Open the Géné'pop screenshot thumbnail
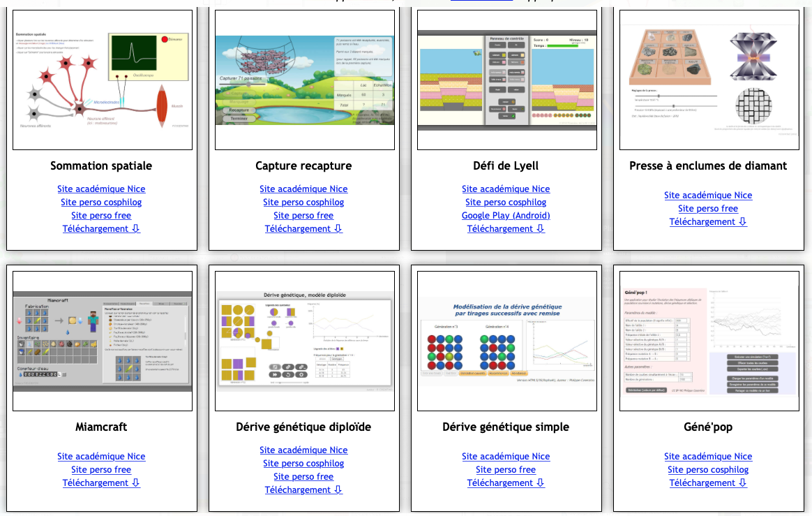Screen dimensions: 812x516 coord(709,341)
